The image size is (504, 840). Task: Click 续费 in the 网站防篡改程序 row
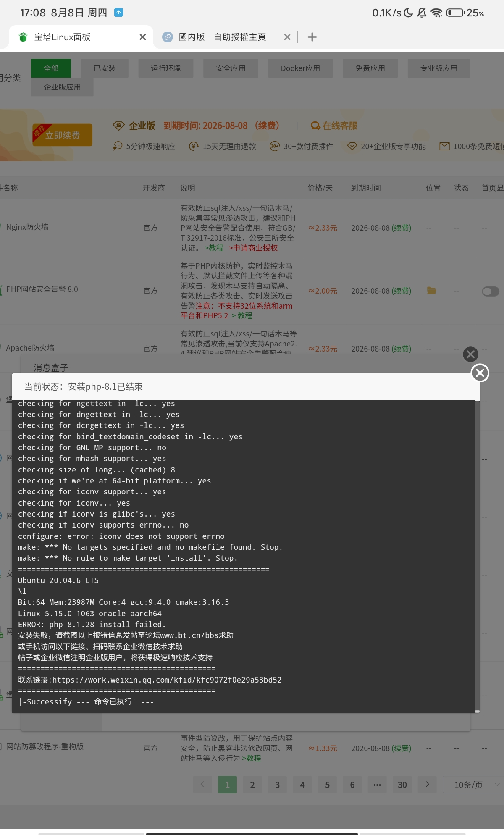pos(402,748)
